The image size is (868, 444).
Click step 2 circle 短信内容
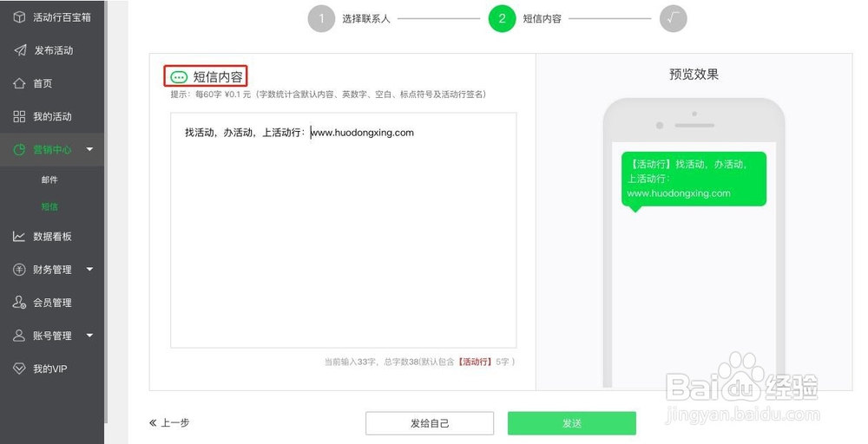pos(502,19)
